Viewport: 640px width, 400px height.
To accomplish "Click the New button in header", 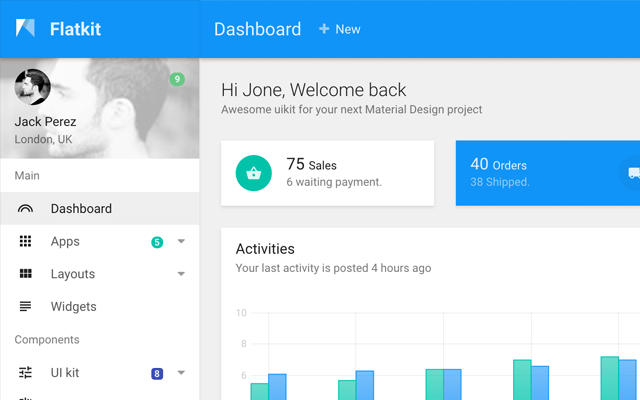I will [340, 29].
